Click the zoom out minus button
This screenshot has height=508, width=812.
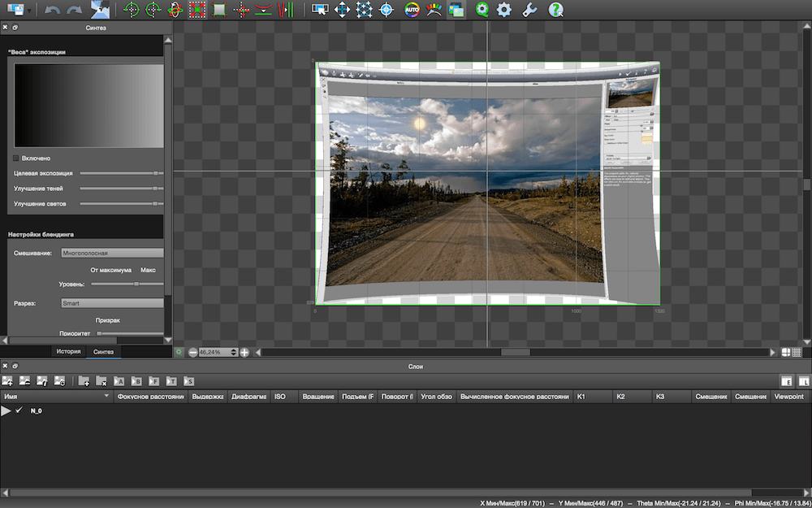click(192, 353)
